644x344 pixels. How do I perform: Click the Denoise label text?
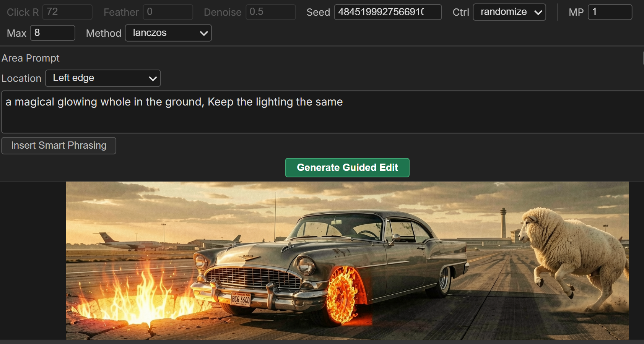point(223,12)
